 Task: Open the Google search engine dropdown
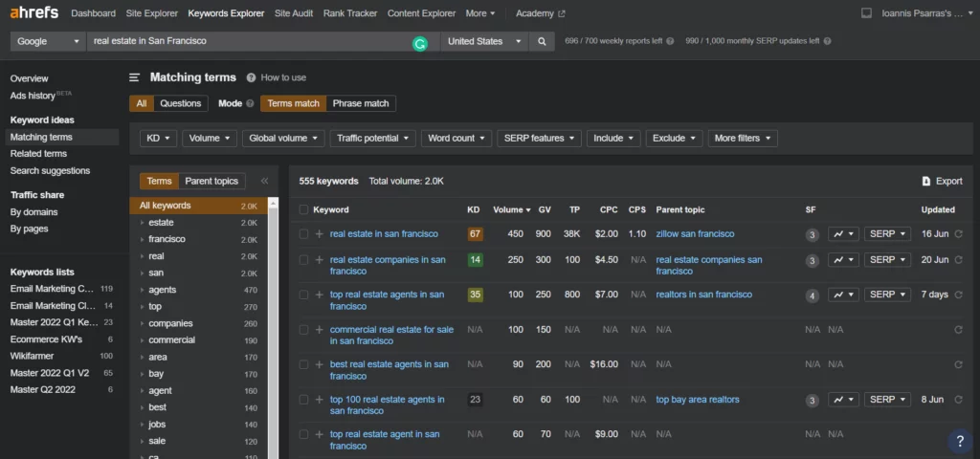[48, 41]
